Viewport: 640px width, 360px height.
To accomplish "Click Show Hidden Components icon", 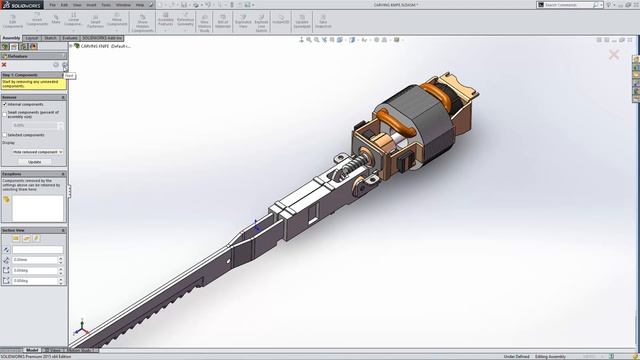I will (142, 23).
